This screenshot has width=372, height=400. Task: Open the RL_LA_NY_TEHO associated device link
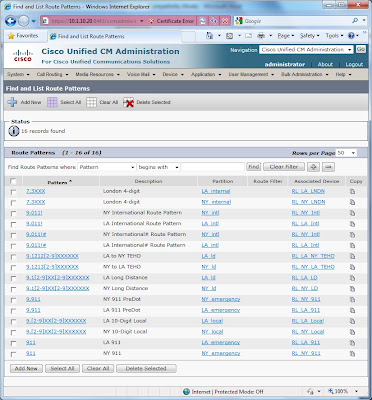[x=313, y=256]
